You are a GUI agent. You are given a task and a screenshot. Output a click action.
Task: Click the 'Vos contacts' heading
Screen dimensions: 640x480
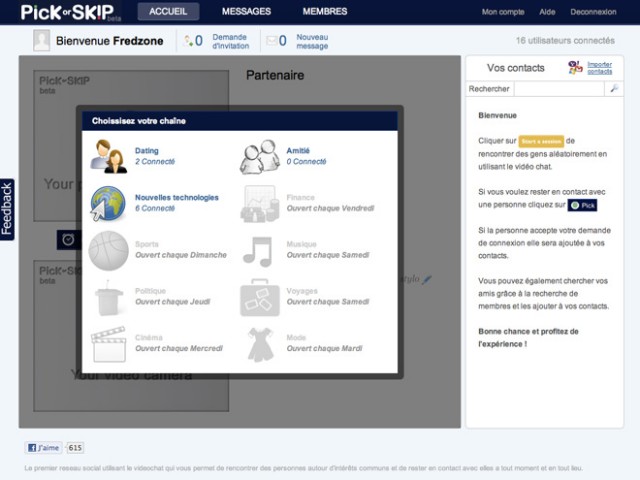click(516, 68)
